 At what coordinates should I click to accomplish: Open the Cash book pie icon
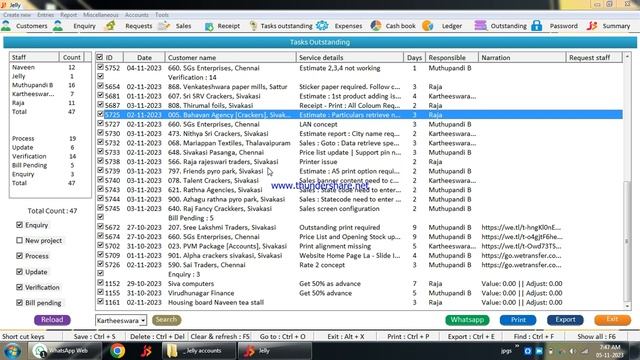pos(376,26)
